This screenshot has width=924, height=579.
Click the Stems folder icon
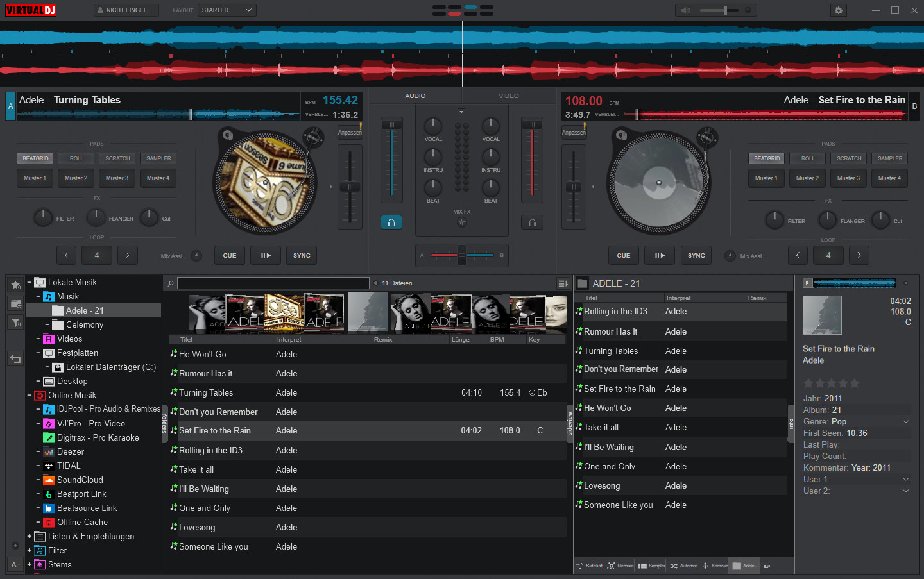click(x=40, y=565)
